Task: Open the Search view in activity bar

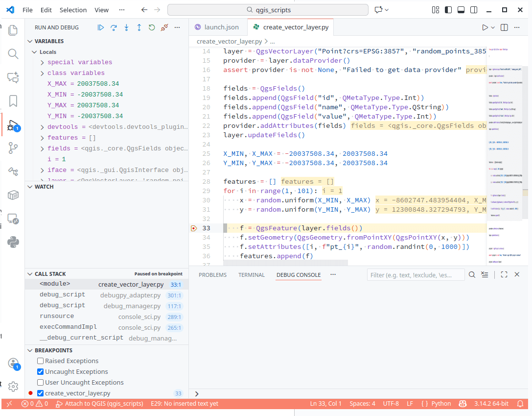Action: [13, 53]
